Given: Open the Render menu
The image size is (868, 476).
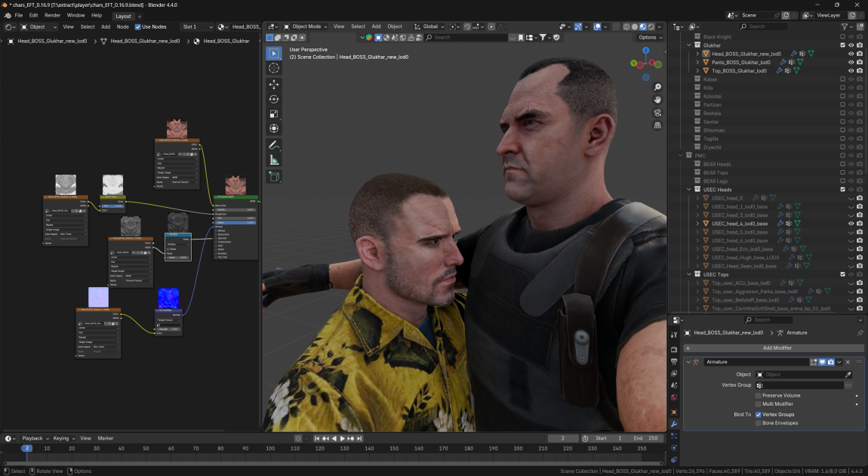Looking at the screenshot, I should tap(52, 16).
